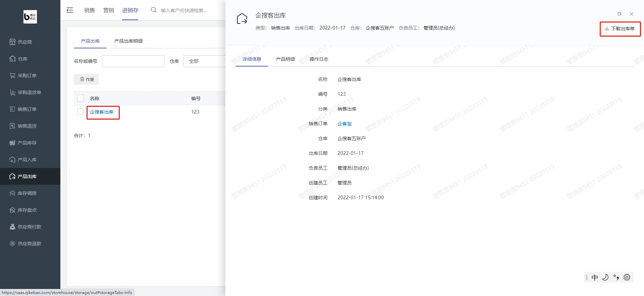Click the 下载出库单 button
This screenshot has height=296, width=644.
[x=620, y=29]
